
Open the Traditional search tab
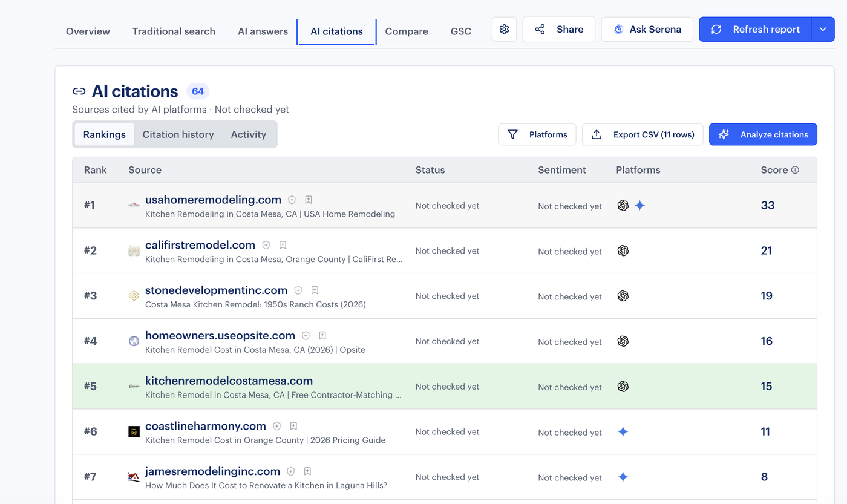[174, 31]
